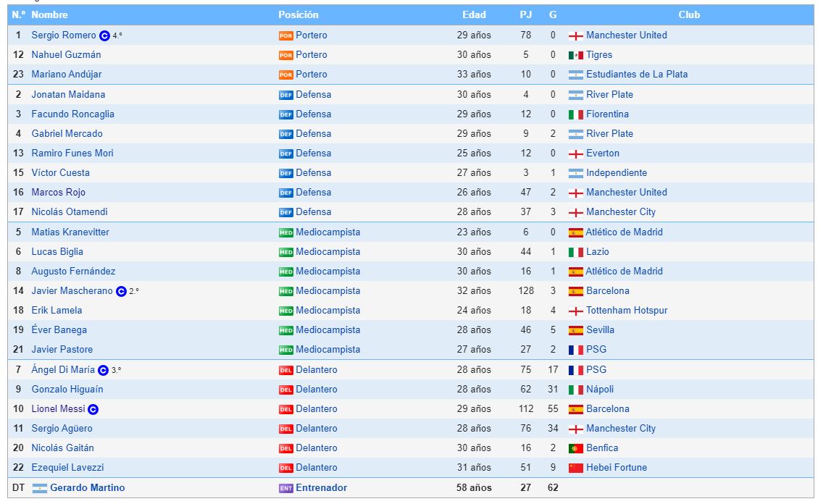Open Lionel Messi player link
The width and height of the screenshot is (818, 504).
coord(58,409)
